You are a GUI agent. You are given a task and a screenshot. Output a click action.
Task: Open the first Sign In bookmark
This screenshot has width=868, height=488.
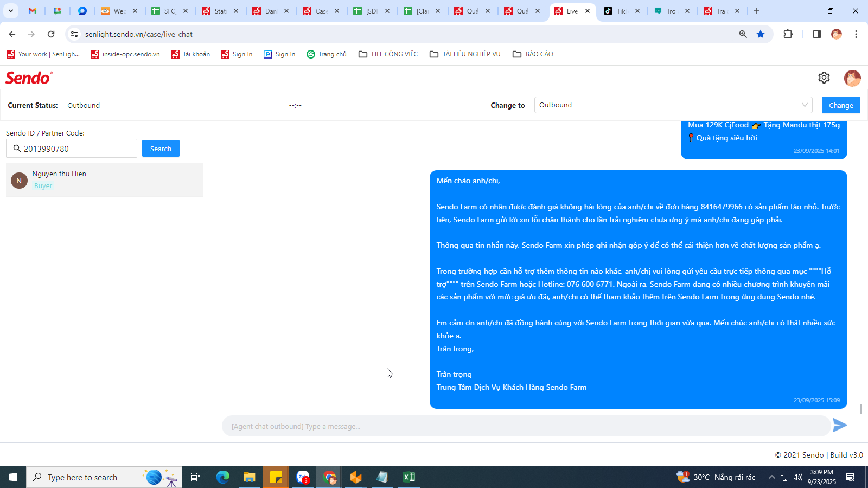[x=237, y=54]
